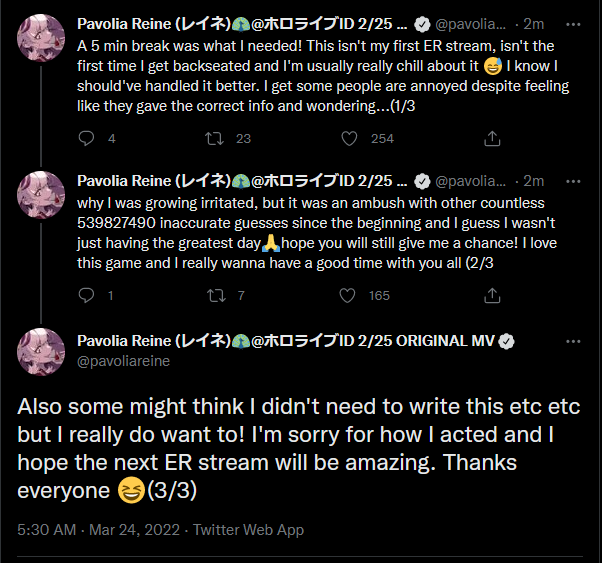Like the first tweet with 254 likes
This screenshot has height=563, width=602.
click(349, 140)
